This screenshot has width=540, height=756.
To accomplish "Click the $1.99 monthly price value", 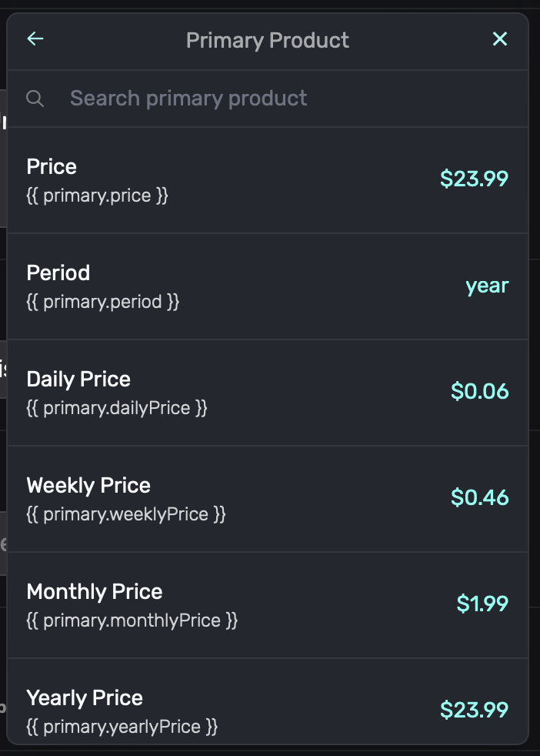I will click(482, 604).
